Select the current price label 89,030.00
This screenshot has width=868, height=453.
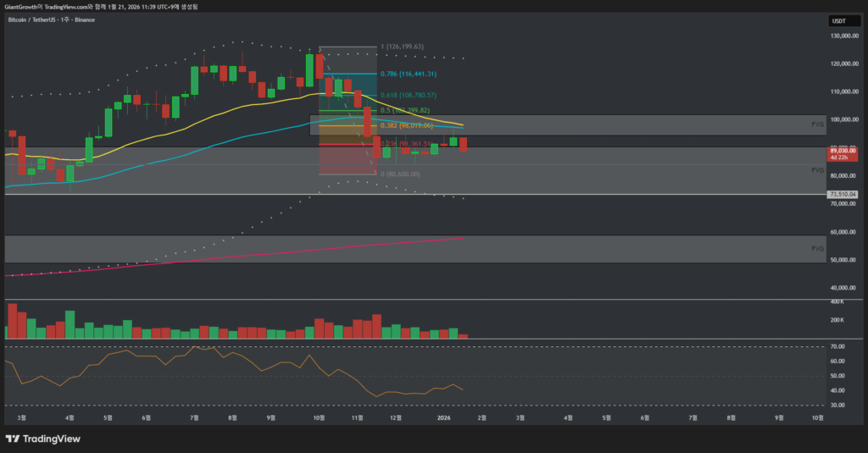tap(844, 150)
